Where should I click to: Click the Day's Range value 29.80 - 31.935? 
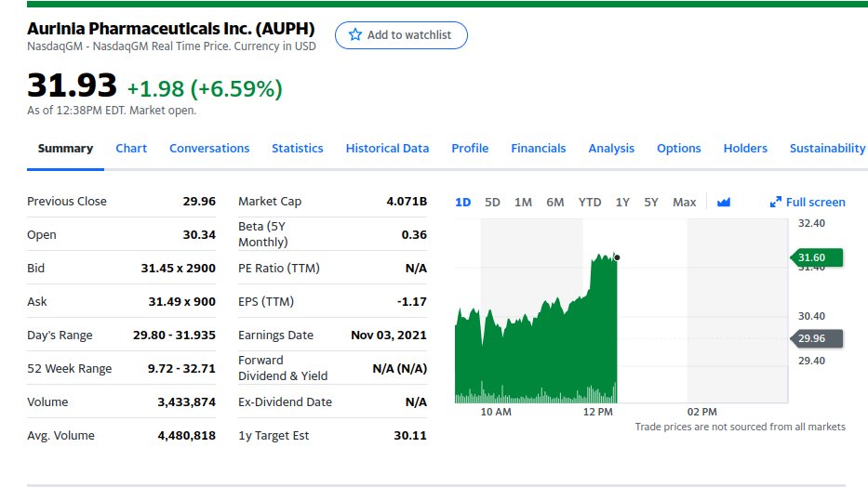[174, 335]
